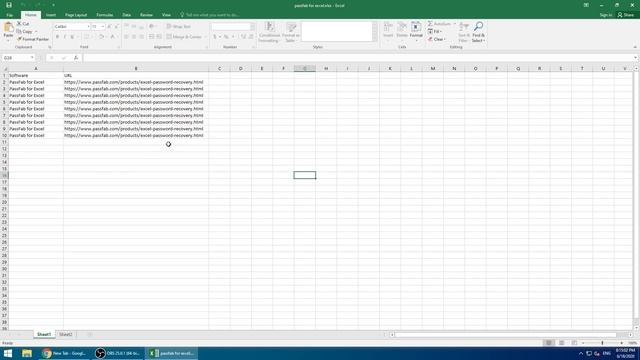Click Increase Font Size icon
This screenshot has height=360, width=640.
tap(109, 27)
